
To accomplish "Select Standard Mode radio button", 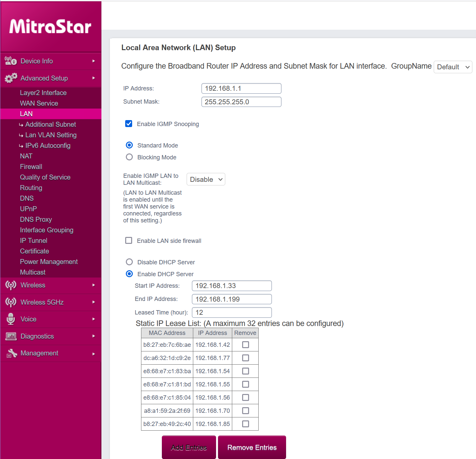I will pos(129,145).
